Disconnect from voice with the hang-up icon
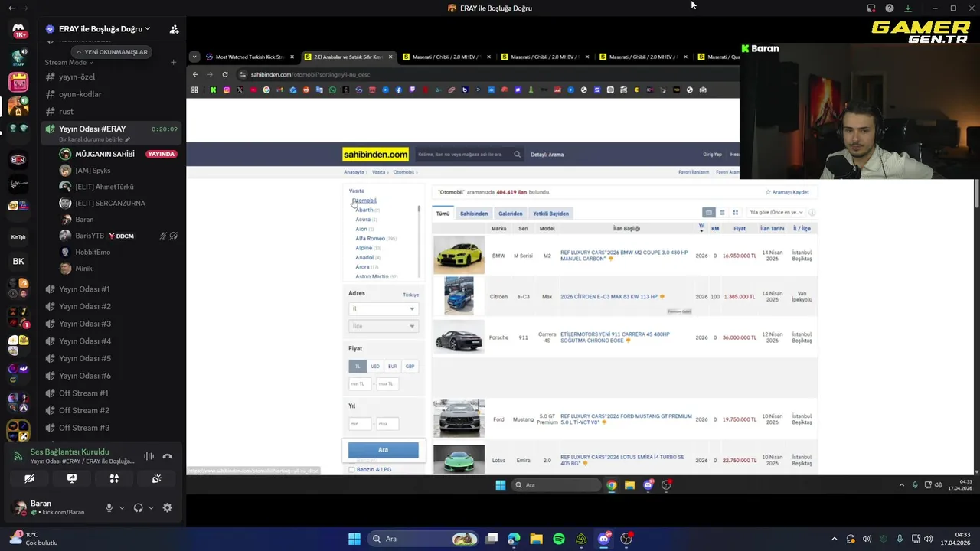 167,457
